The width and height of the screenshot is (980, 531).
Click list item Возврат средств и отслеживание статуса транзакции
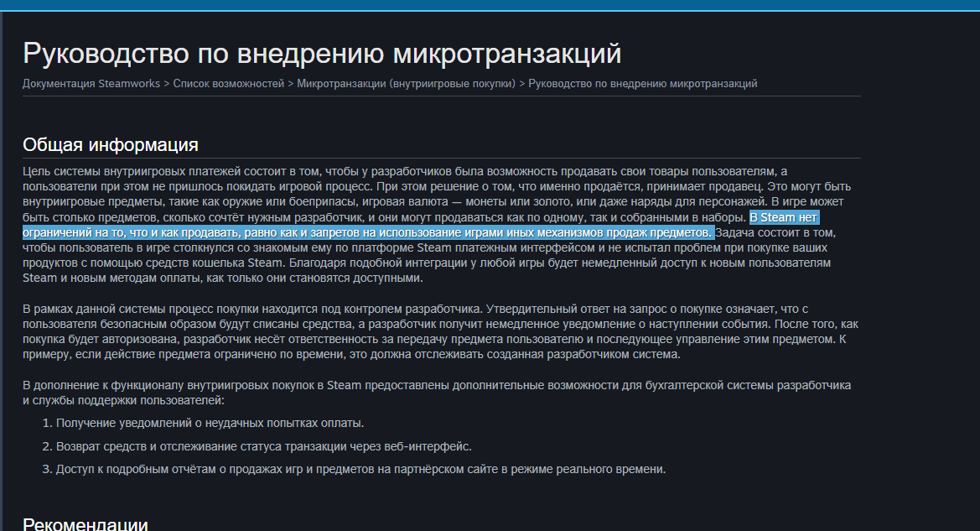point(264,446)
